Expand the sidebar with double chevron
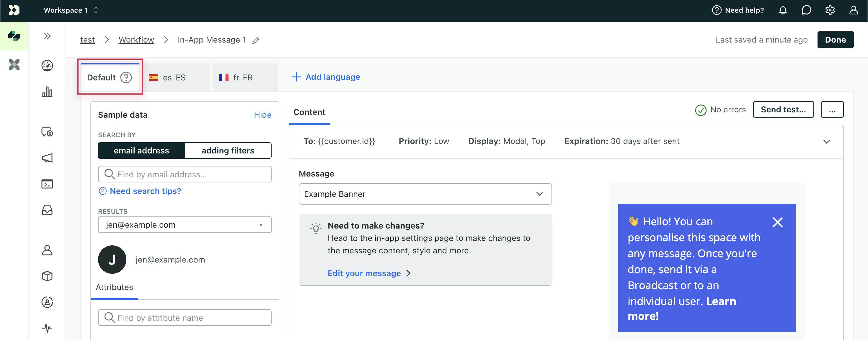The height and width of the screenshot is (340, 868). pyautogui.click(x=47, y=36)
